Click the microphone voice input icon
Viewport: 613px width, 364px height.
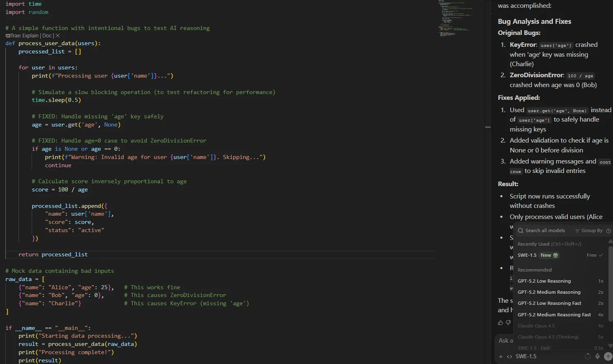597,357
